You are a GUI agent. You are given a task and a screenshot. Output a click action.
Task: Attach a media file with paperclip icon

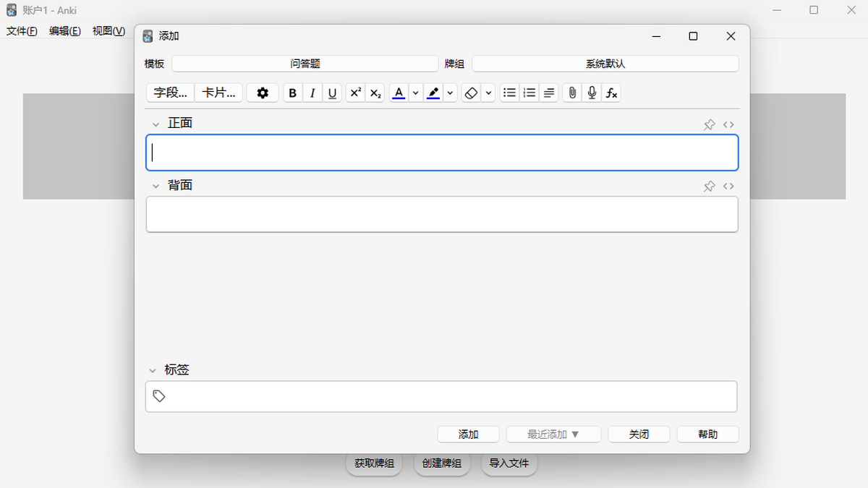coord(572,93)
